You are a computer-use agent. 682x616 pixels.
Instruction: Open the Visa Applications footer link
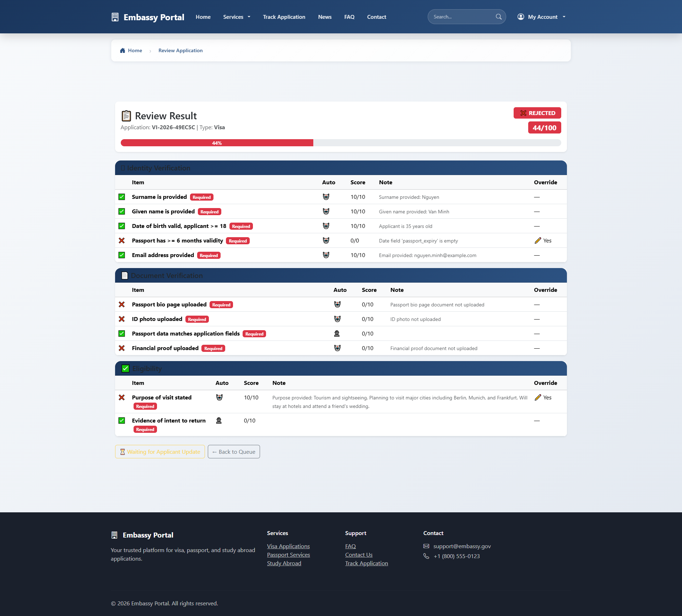(x=288, y=546)
